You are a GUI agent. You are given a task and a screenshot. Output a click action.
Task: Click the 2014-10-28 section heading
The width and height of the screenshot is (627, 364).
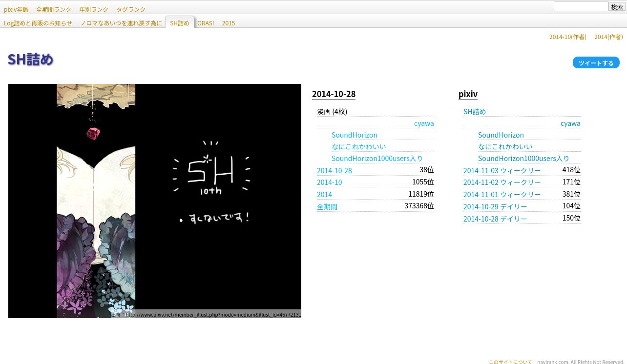pyautogui.click(x=334, y=94)
